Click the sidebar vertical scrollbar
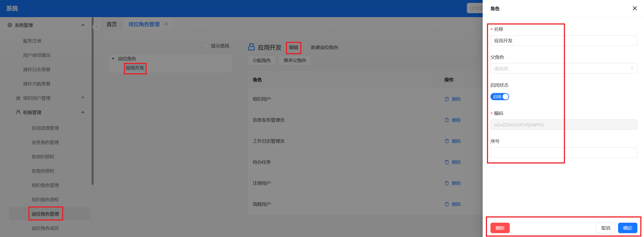The height and width of the screenshot is (237, 644). point(92,101)
